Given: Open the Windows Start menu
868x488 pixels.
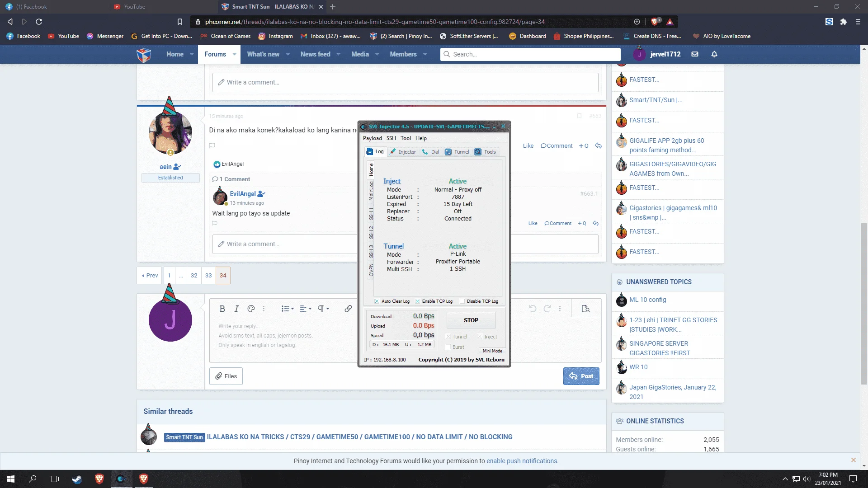Looking at the screenshot, I should click(11, 479).
